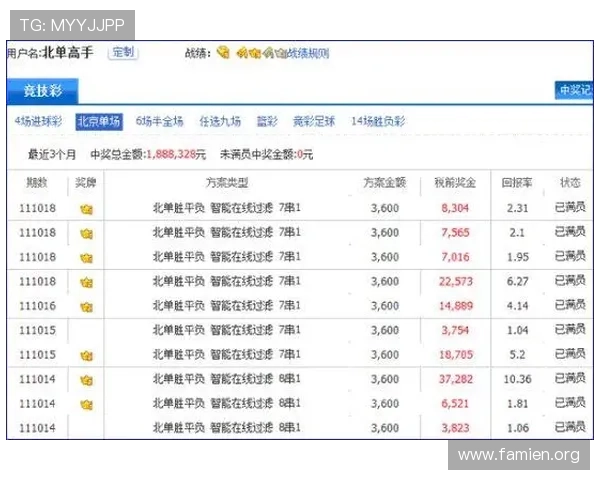
Task: Click the 期数 column header
Action: (37, 183)
